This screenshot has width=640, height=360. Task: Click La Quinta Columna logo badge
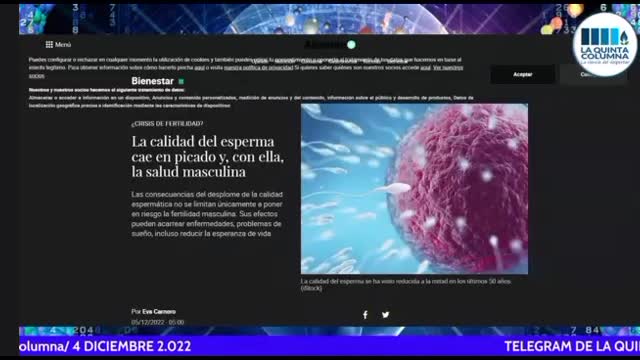pos(604,45)
